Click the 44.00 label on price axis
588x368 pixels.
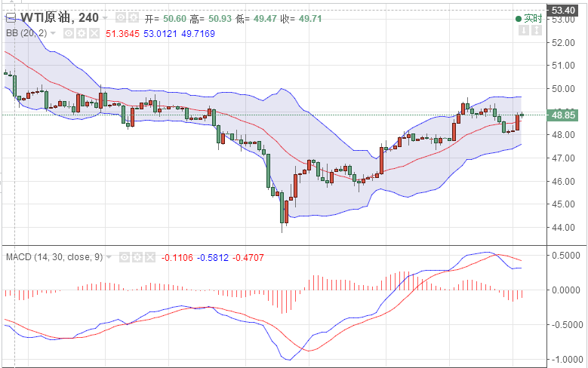tap(563, 228)
